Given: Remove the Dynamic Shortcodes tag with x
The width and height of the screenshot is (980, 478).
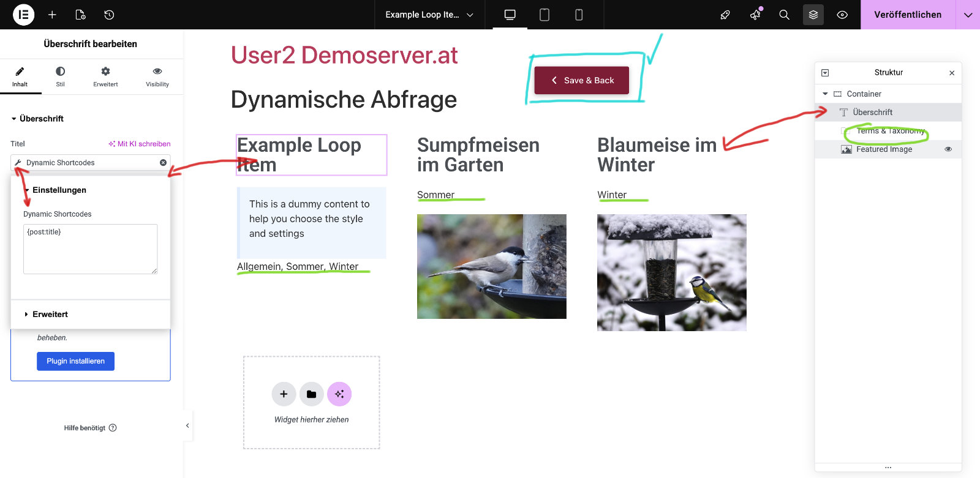Looking at the screenshot, I should click(x=163, y=163).
